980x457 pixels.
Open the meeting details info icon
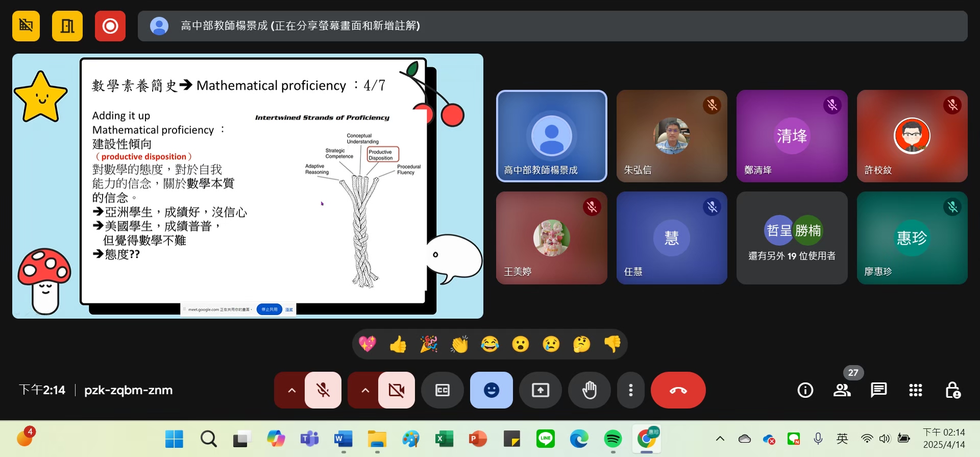805,391
